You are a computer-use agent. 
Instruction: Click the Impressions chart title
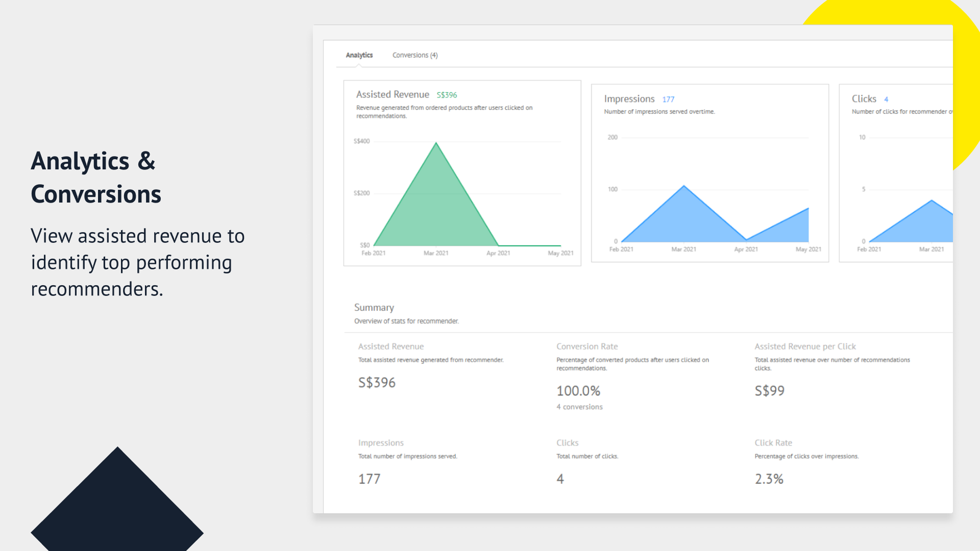click(x=629, y=99)
